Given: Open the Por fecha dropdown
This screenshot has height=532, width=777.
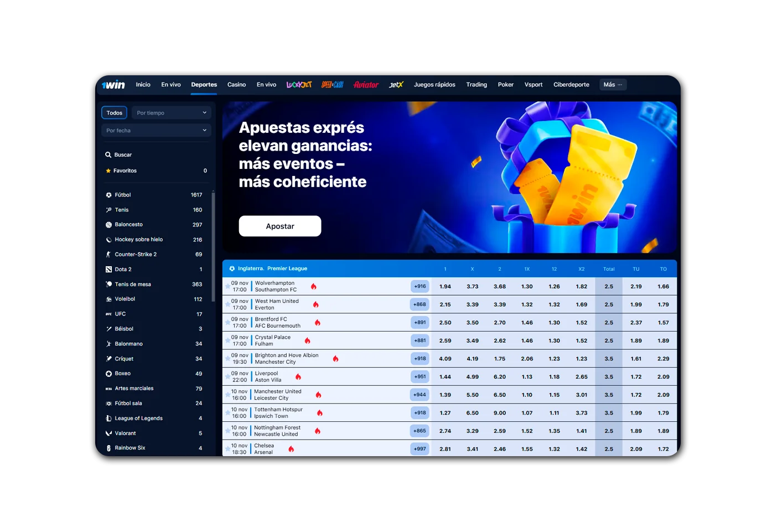Looking at the screenshot, I should pyautogui.click(x=157, y=131).
